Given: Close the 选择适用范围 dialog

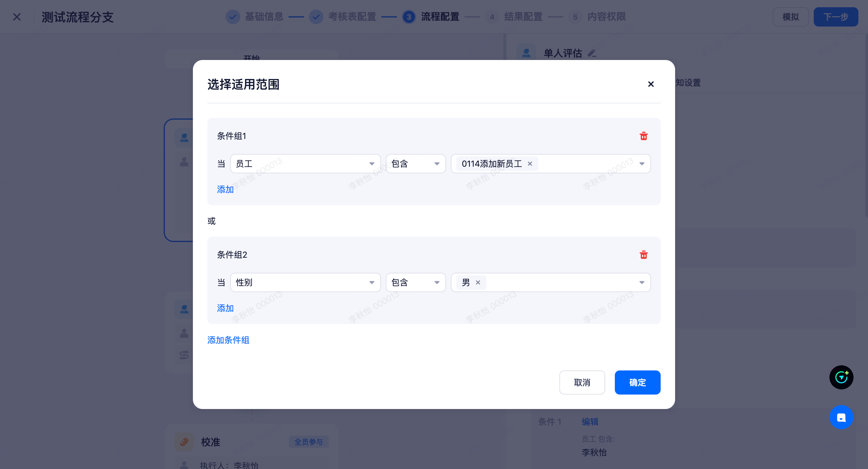Looking at the screenshot, I should point(651,84).
